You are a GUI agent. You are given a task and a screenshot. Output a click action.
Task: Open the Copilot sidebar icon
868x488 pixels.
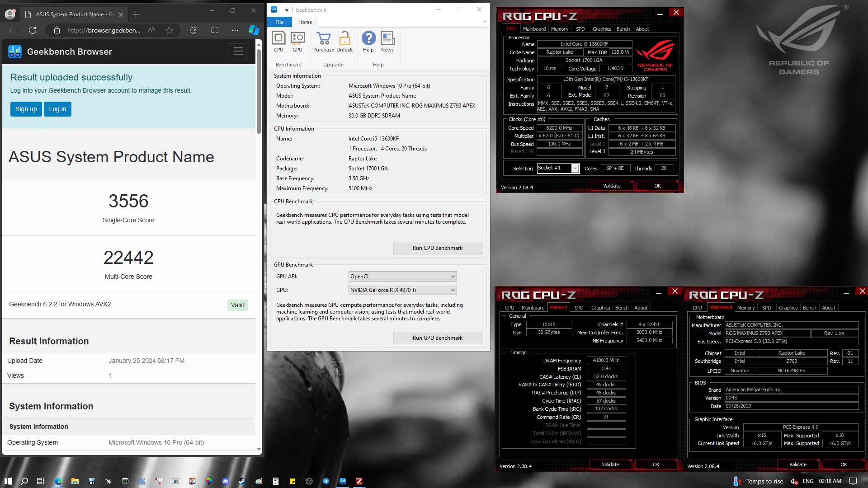point(254,30)
